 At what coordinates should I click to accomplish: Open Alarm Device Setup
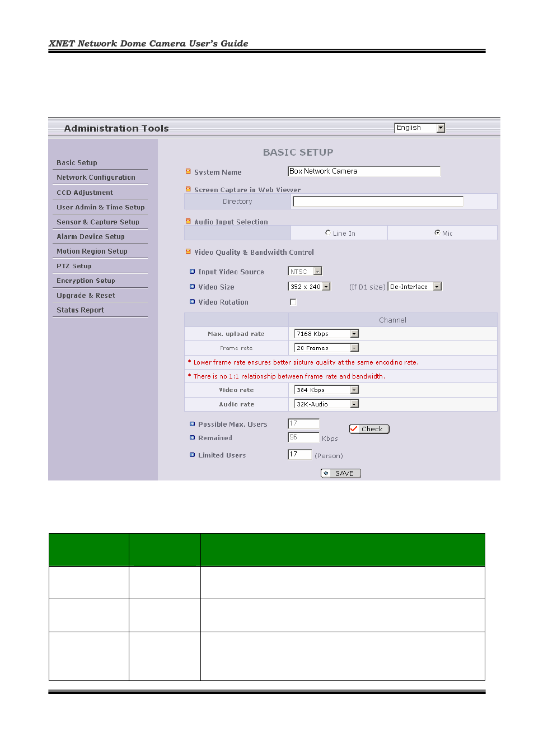pyautogui.click(x=90, y=237)
